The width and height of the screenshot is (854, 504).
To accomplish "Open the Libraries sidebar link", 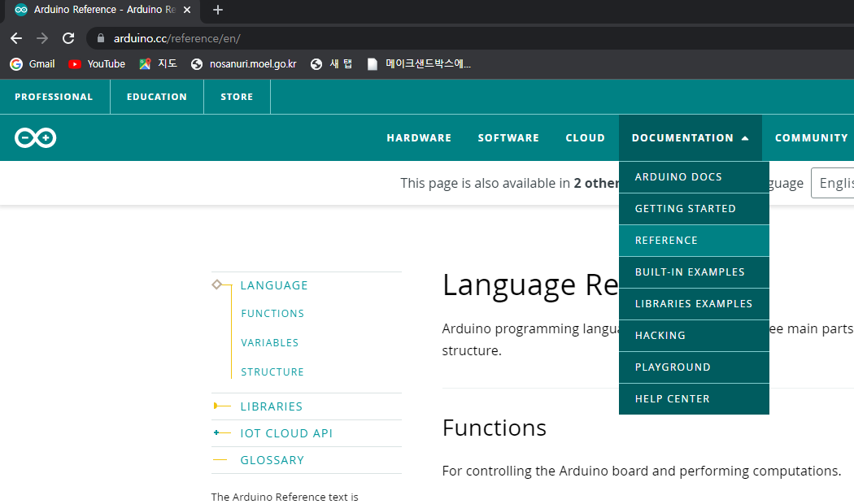I will tap(271, 406).
